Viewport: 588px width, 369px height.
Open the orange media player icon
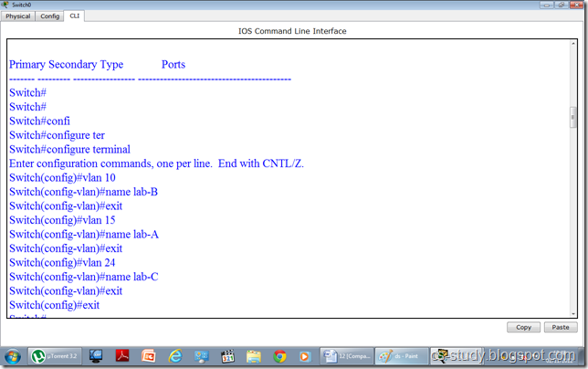(x=305, y=356)
